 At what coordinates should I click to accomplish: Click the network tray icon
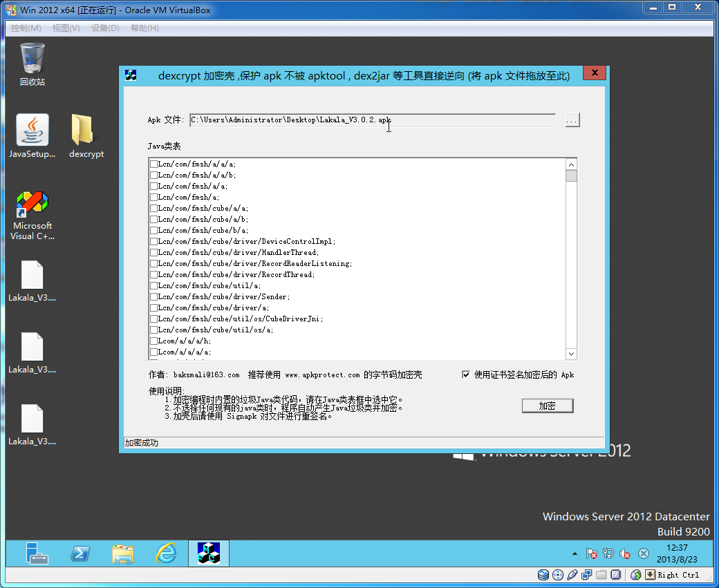coord(608,553)
